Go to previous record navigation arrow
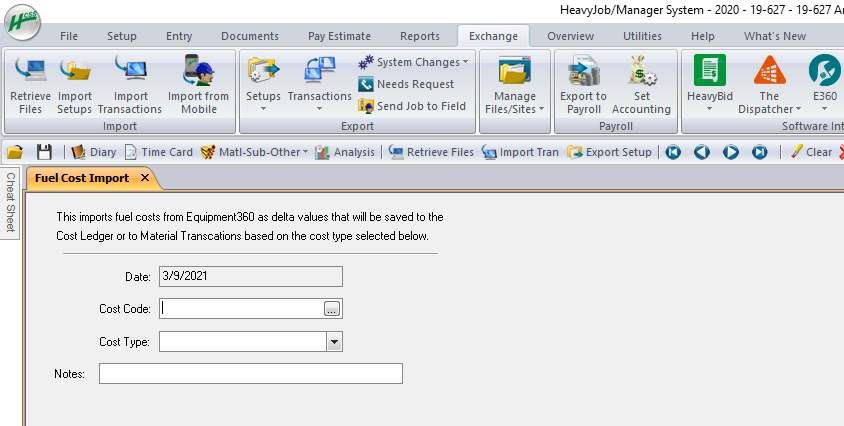 coord(702,152)
